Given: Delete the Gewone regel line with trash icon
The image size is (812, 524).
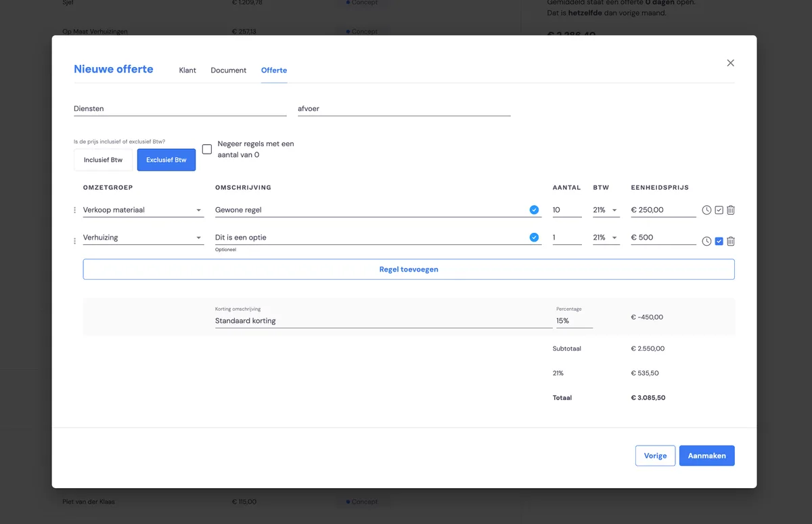Looking at the screenshot, I should coord(731,211).
